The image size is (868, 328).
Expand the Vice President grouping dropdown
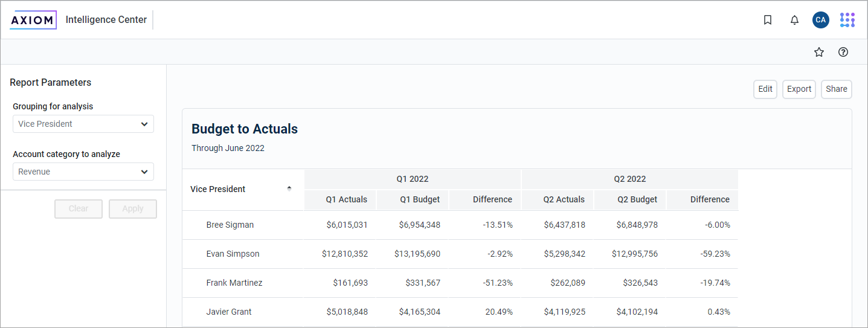tap(83, 124)
